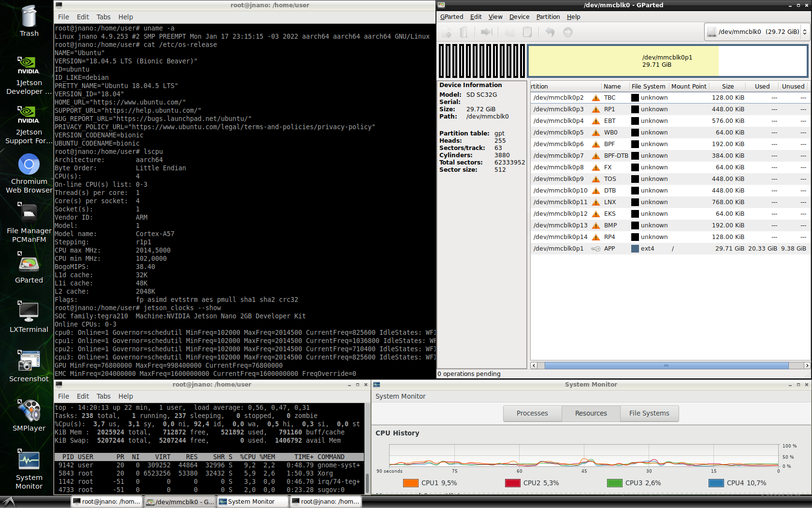Sort partitions by the Mount Point column header
This screenshot has height=508, width=812.
[x=689, y=87]
